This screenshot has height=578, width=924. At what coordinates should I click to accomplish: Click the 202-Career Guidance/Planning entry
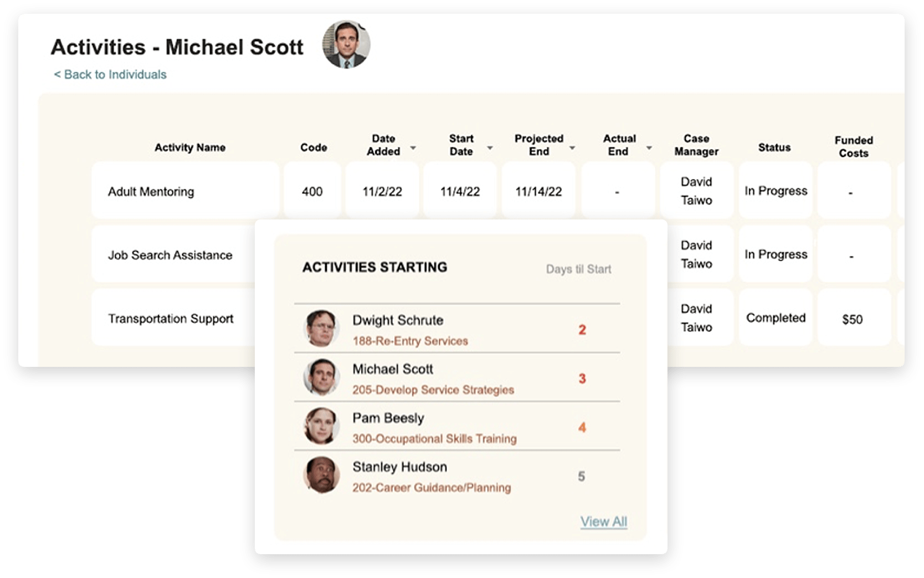[x=432, y=488]
